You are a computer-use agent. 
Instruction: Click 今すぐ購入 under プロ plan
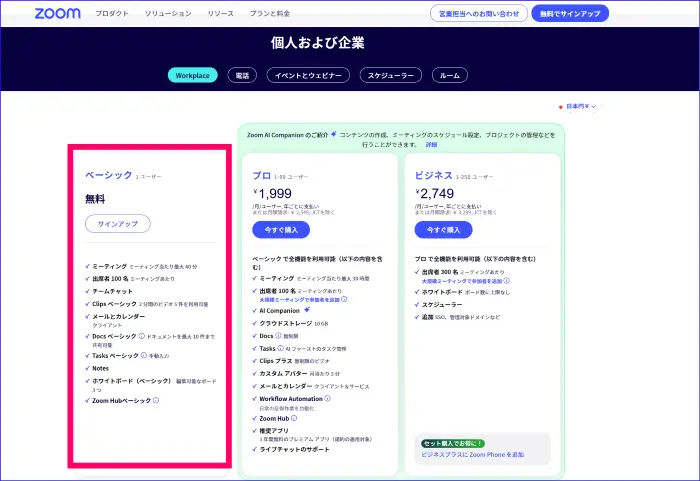281,230
